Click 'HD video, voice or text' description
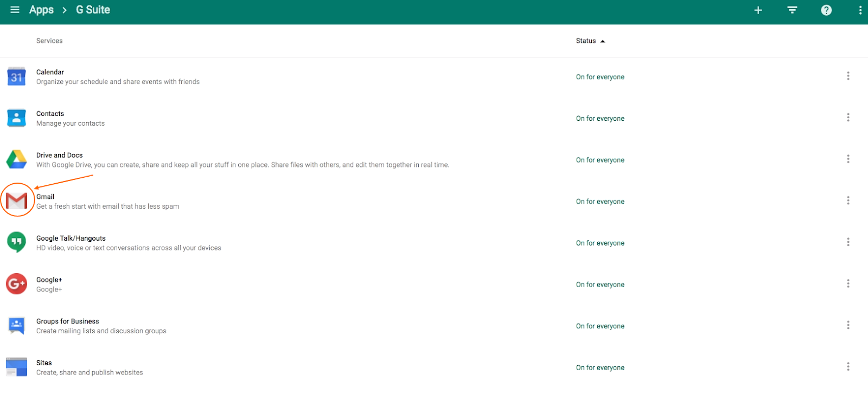 coord(129,248)
